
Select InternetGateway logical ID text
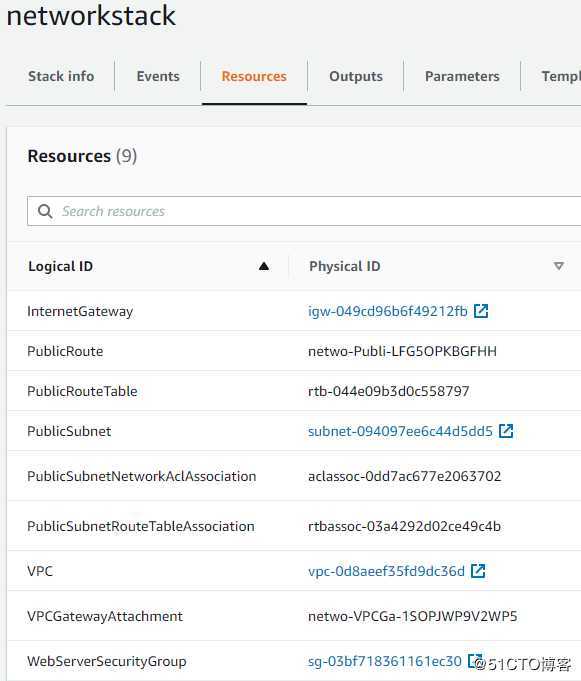pyautogui.click(x=80, y=311)
